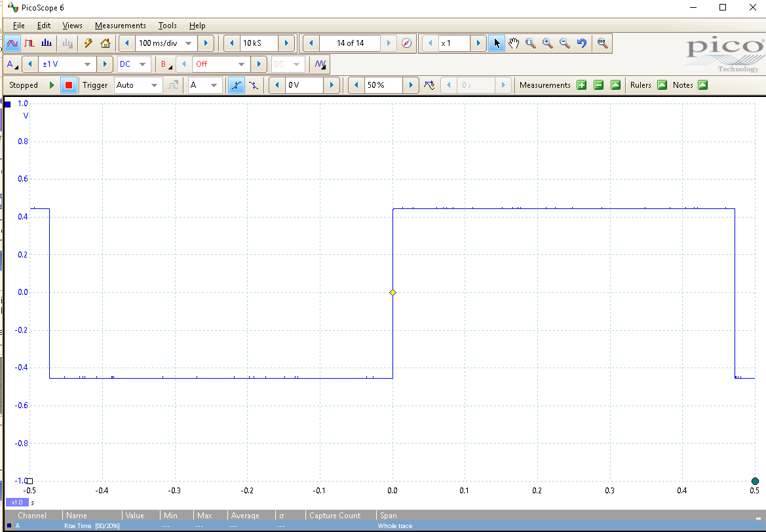766x532 pixels.
Task: Switch to Spectrum Mode view
Action: [47, 43]
